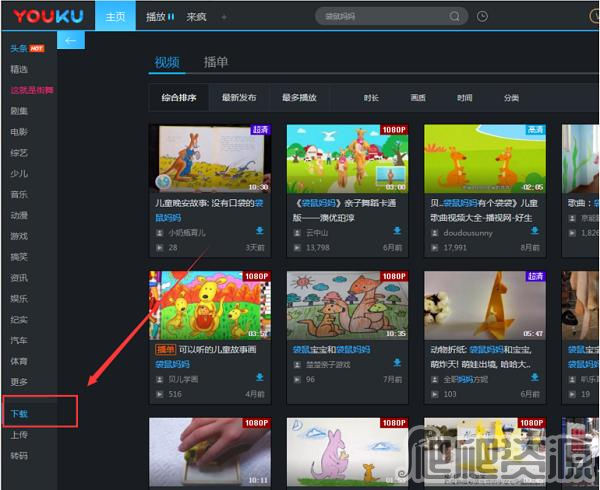Viewport: 600px width, 490px height.
Task: Open the 下载 section in the sidebar
Action: point(19,413)
